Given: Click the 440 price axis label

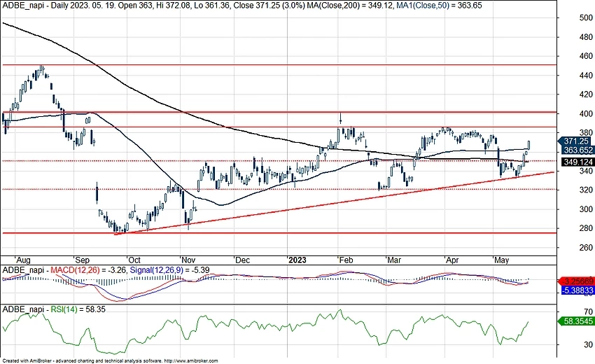Looking at the screenshot, I should coord(587,75).
